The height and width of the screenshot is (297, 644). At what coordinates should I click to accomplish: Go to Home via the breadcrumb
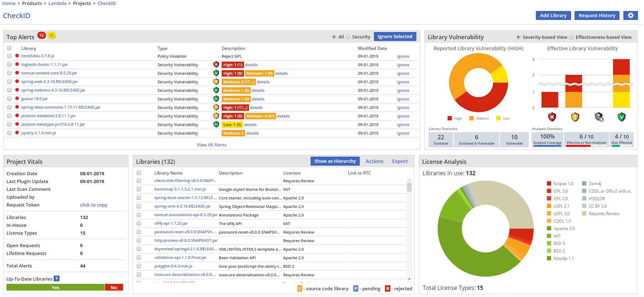coord(9,3)
